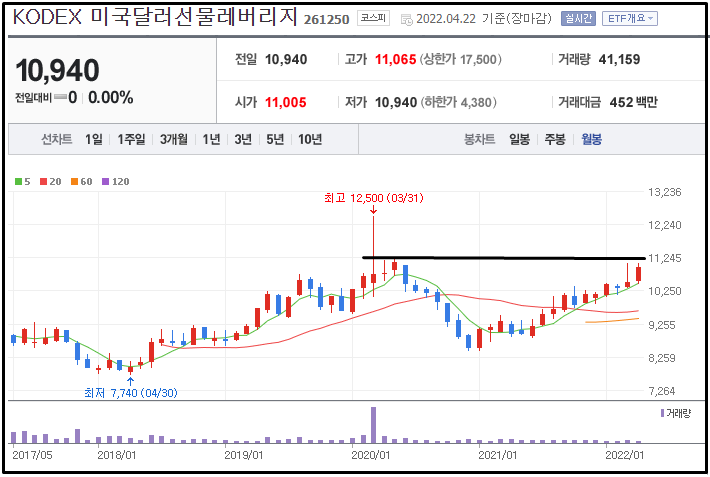Viewport: 710px width, 477px height.
Task: Show the 3년 line chart
Action: pyautogui.click(x=243, y=139)
